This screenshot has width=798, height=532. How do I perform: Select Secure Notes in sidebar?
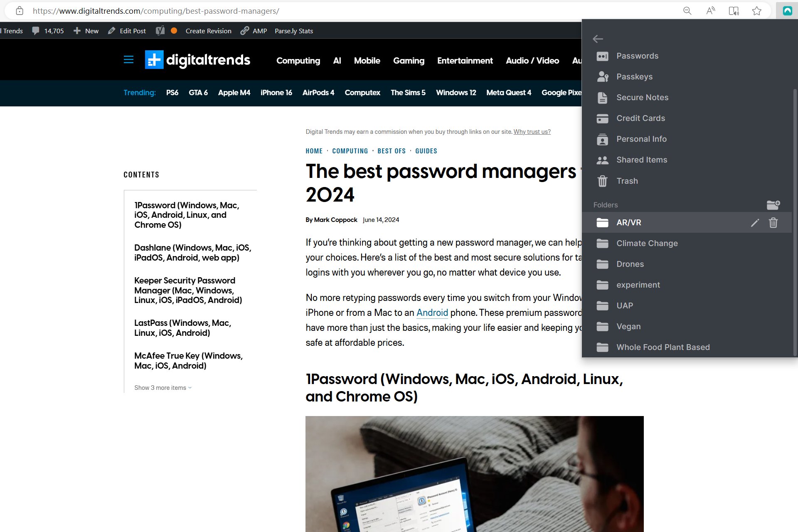tap(642, 97)
